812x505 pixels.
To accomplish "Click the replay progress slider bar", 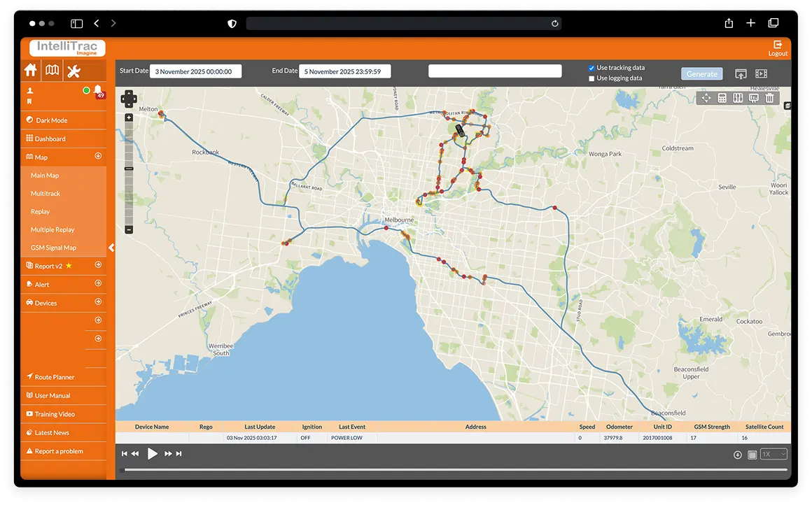I will [454, 470].
